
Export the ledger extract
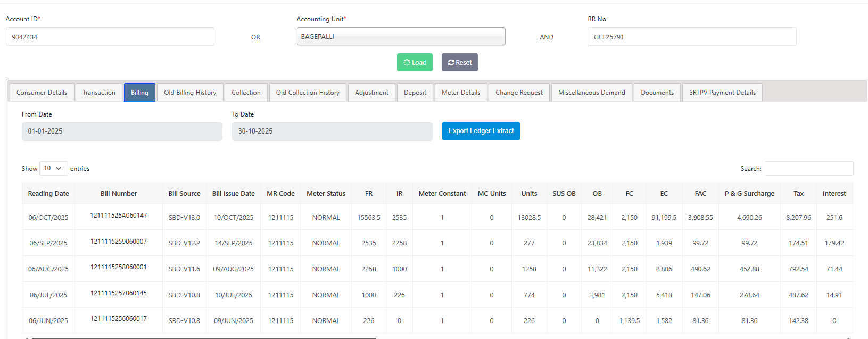click(481, 131)
